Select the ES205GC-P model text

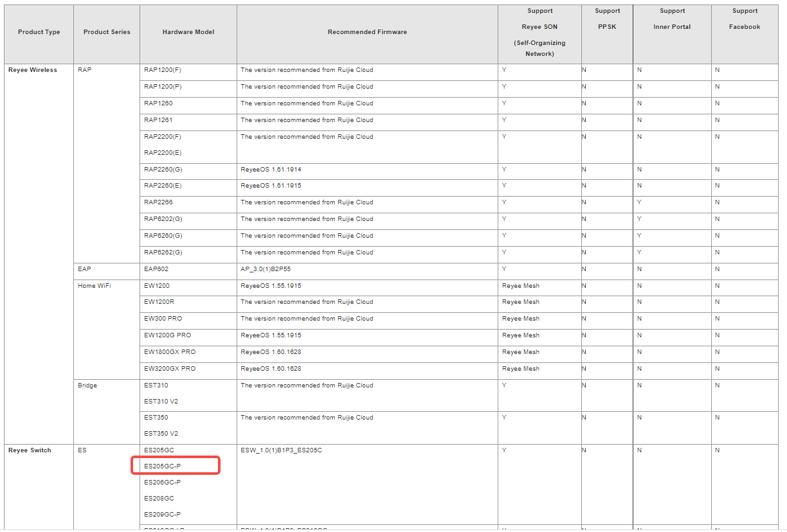click(162, 466)
